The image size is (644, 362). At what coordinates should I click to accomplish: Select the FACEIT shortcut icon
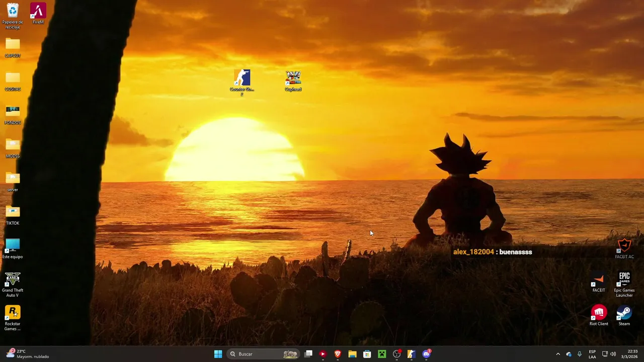point(599,283)
